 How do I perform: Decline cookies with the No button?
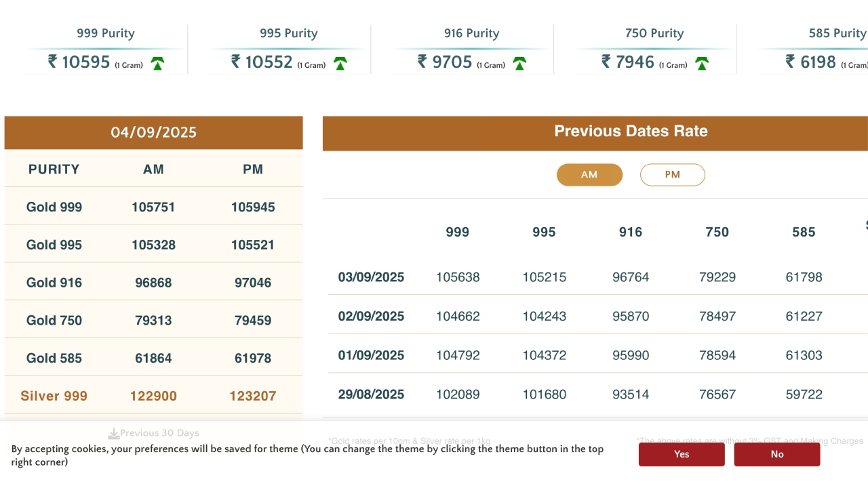(x=776, y=454)
